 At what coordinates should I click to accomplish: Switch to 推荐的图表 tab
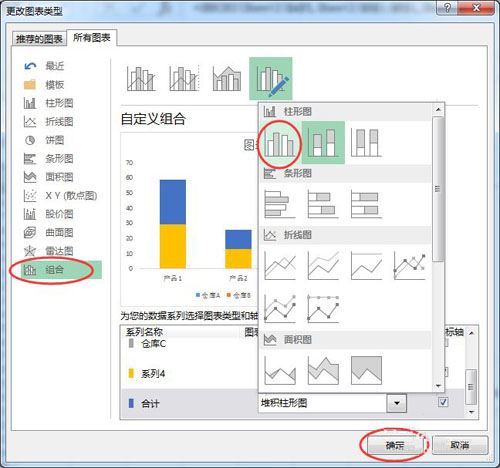(39, 39)
